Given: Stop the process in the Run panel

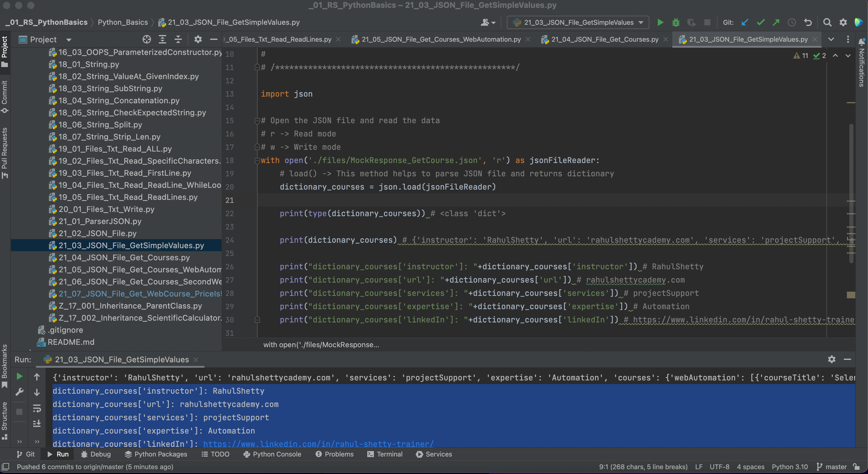Looking at the screenshot, I should click(x=20, y=412).
